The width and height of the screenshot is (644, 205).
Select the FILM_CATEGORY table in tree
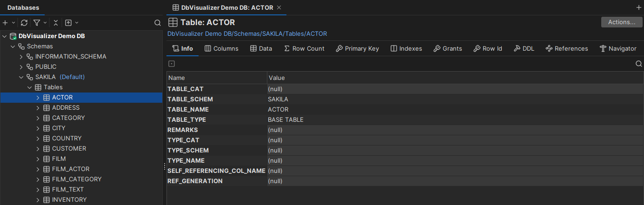tap(77, 179)
